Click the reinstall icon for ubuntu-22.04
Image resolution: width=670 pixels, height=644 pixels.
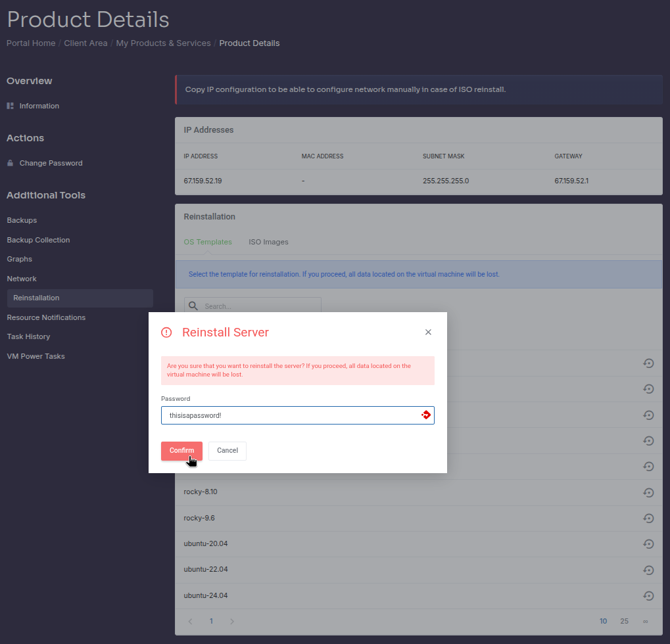[648, 570]
